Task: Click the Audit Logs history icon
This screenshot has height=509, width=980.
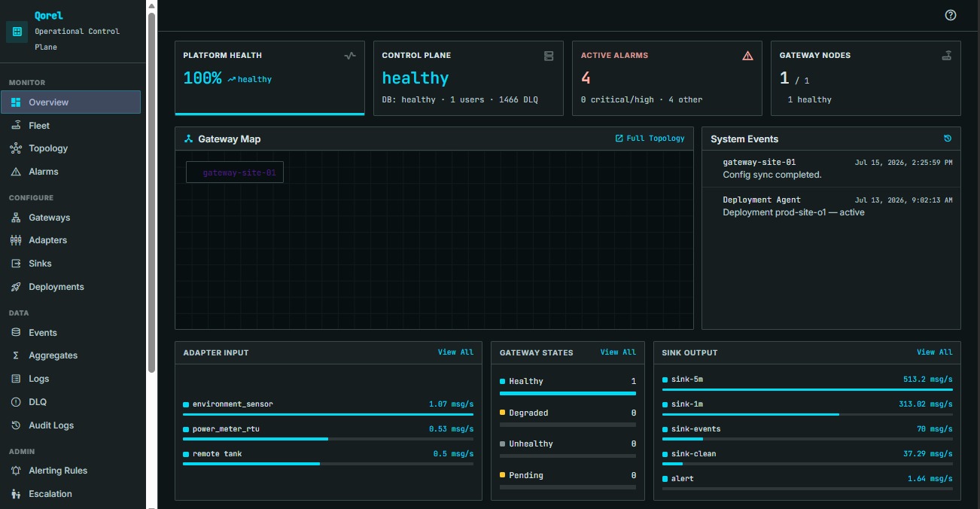Action: click(x=16, y=425)
